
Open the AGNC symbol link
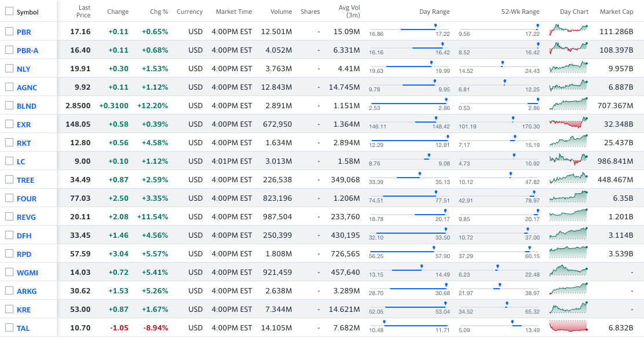tap(27, 87)
